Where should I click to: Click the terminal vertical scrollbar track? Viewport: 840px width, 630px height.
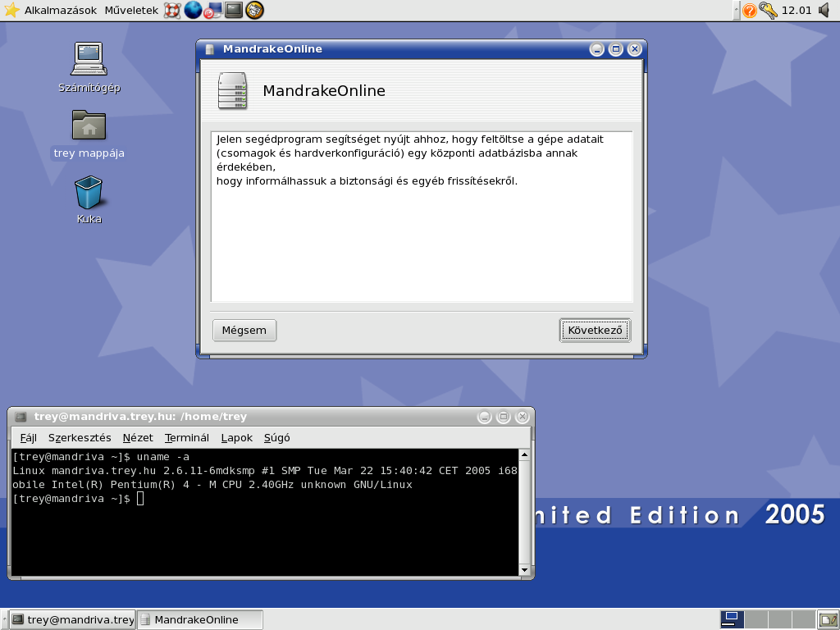click(524, 513)
